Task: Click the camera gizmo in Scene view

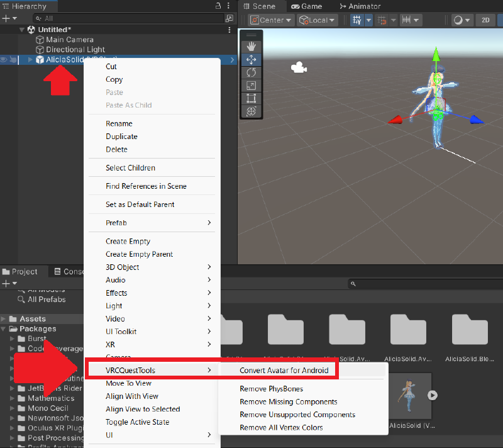Action: [x=299, y=67]
